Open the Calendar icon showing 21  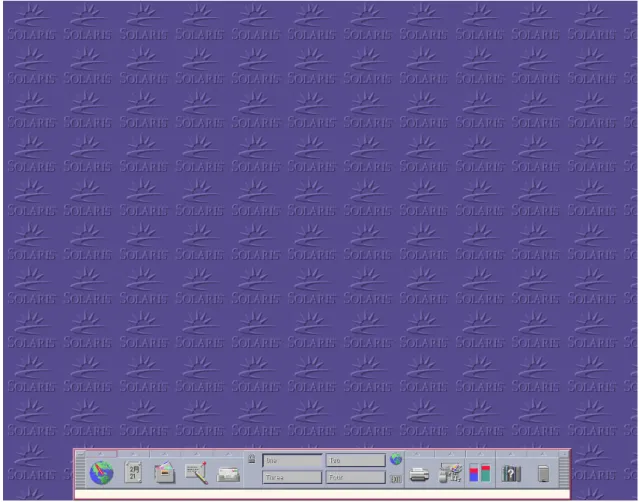133,473
